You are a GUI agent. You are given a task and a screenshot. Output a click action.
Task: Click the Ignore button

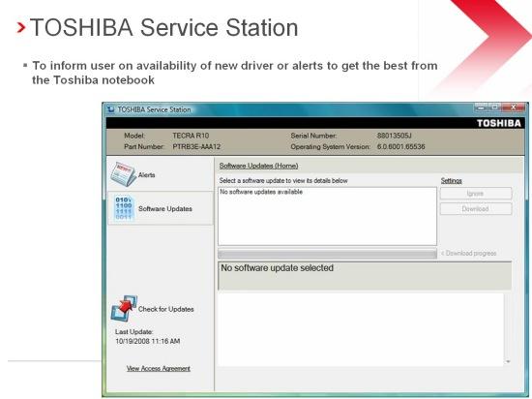[476, 194]
